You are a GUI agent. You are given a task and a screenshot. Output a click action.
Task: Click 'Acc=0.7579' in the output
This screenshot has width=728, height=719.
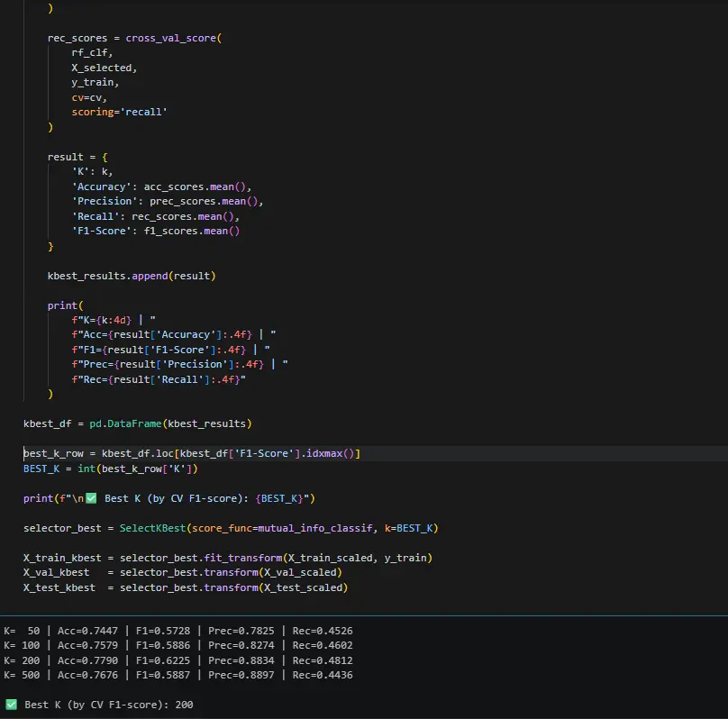coord(87,645)
